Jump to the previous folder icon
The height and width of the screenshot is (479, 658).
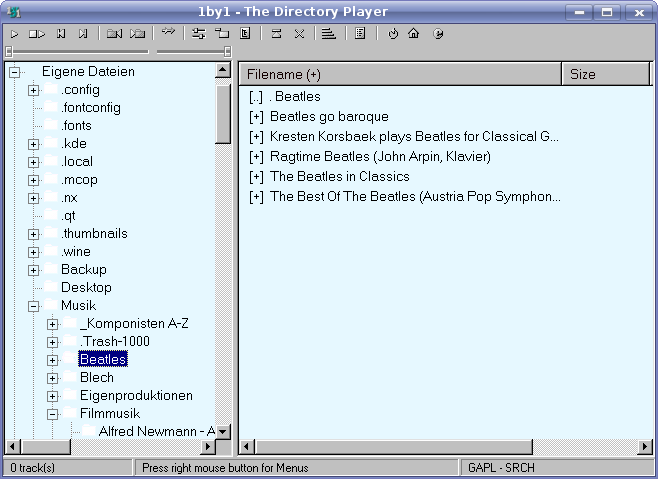[114, 34]
